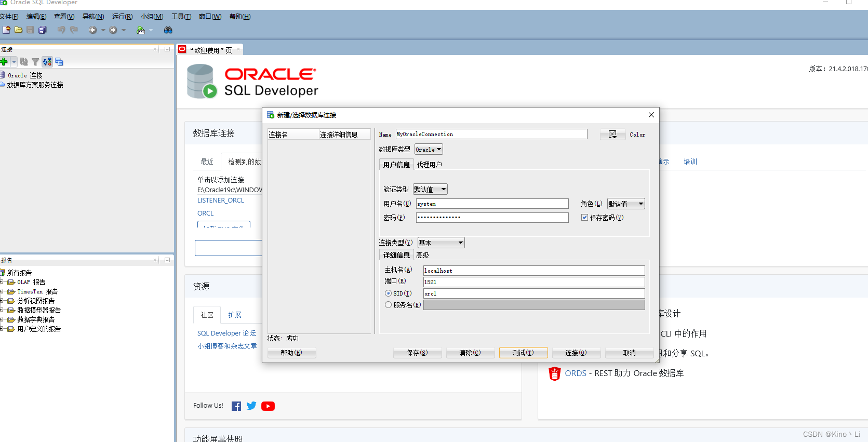This screenshot has height=442, width=868.
Task: Click the Save All toolbar icon
Action: tap(43, 30)
